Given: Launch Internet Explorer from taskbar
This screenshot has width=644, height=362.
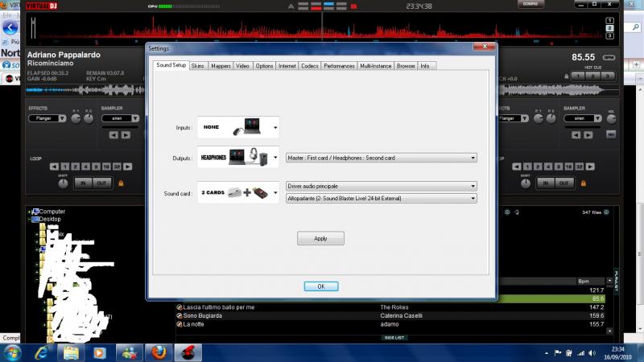Looking at the screenshot, I should [42, 353].
